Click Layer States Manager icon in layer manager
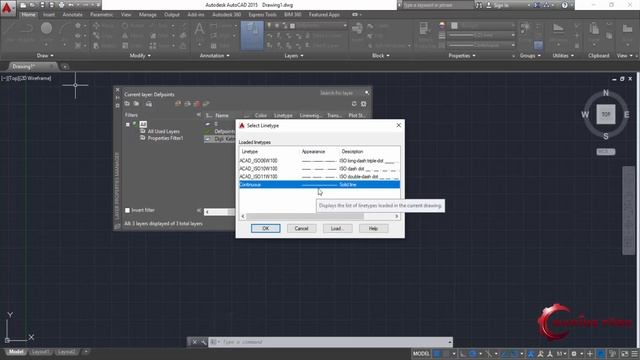 coord(149,104)
